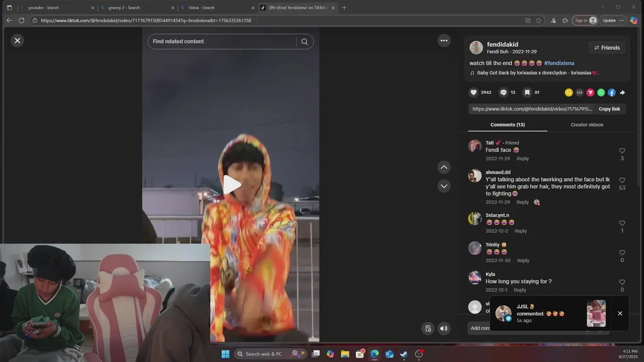Screen dimensions: 644x362
Task: Switch to the Creator videos tab
Action: [x=587, y=125]
